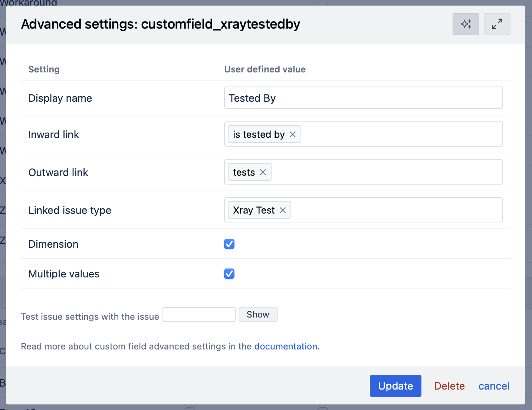Disable the Multiple values checkbox

[229, 274]
